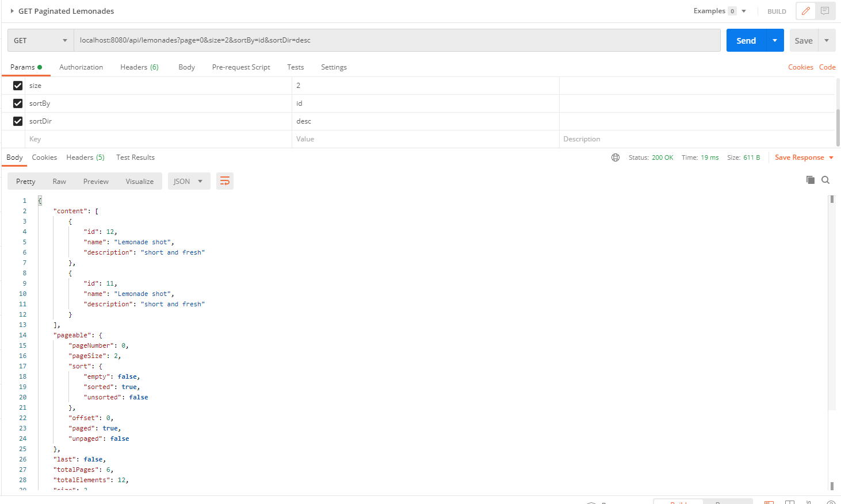Click the edit pencil icon

coord(805,11)
